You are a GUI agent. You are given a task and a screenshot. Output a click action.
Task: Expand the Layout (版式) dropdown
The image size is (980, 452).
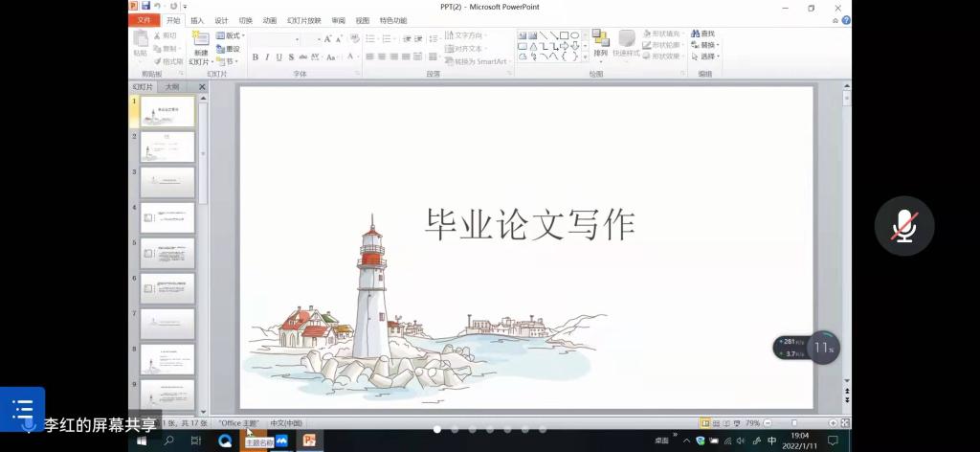click(x=231, y=35)
